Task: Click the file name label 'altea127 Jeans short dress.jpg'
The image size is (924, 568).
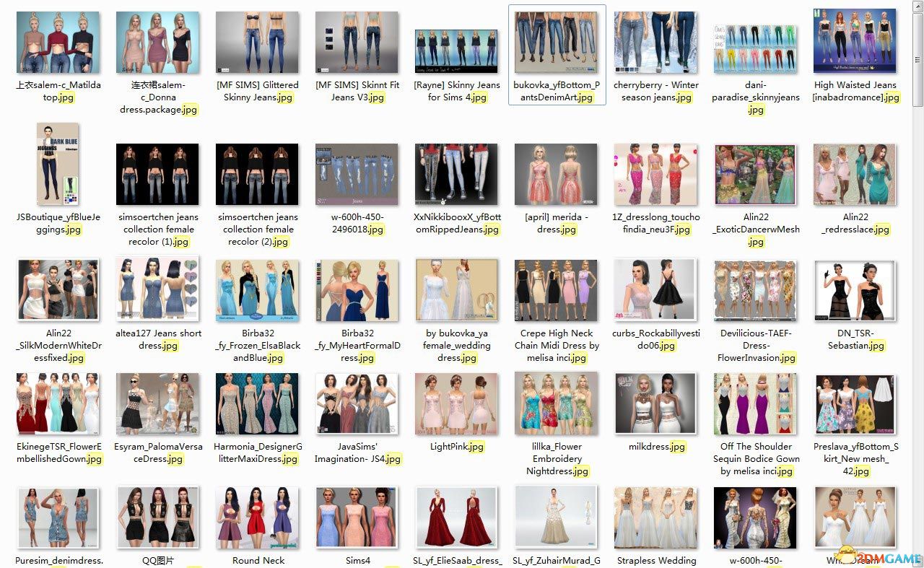Action: tap(157, 339)
